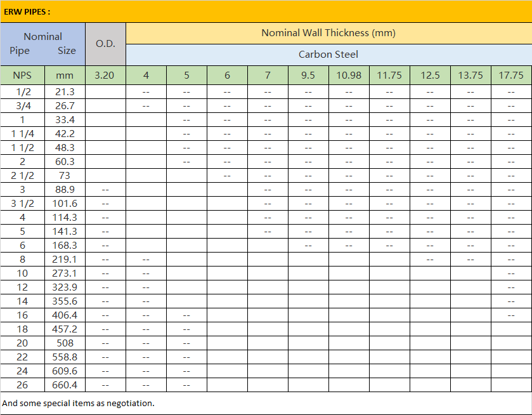Click the mm value 26.7
This screenshot has height=415, width=532.
[x=65, y=105]
